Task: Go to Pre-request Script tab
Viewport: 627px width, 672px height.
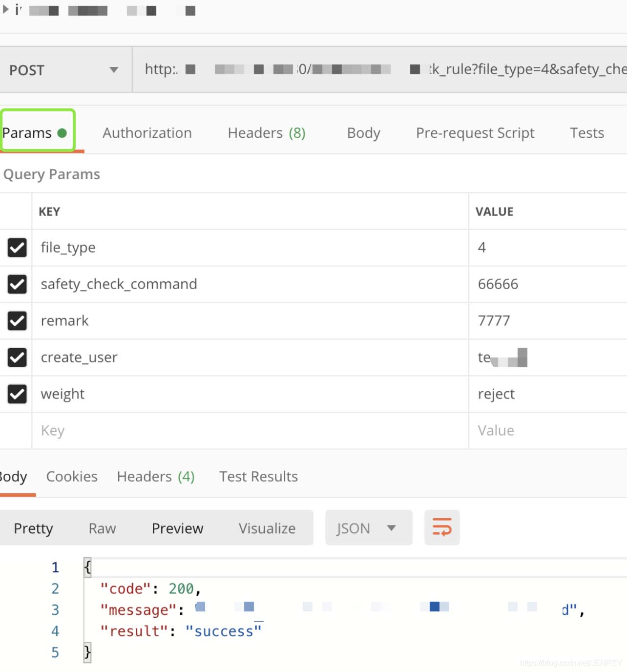Action: [x=475, y=133]
